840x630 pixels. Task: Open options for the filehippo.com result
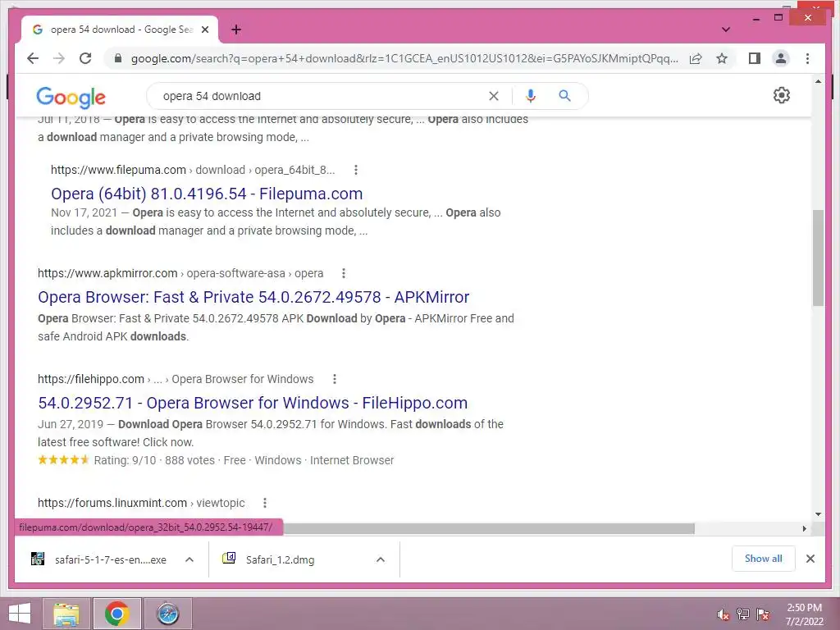(335, 379)
